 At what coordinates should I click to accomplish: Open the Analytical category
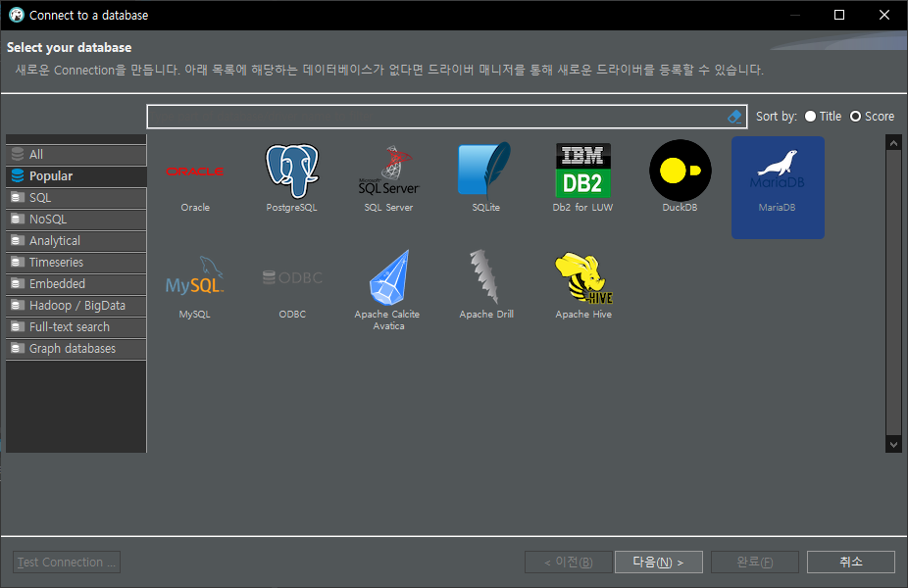pyautogui.click(x=76, y=241)
